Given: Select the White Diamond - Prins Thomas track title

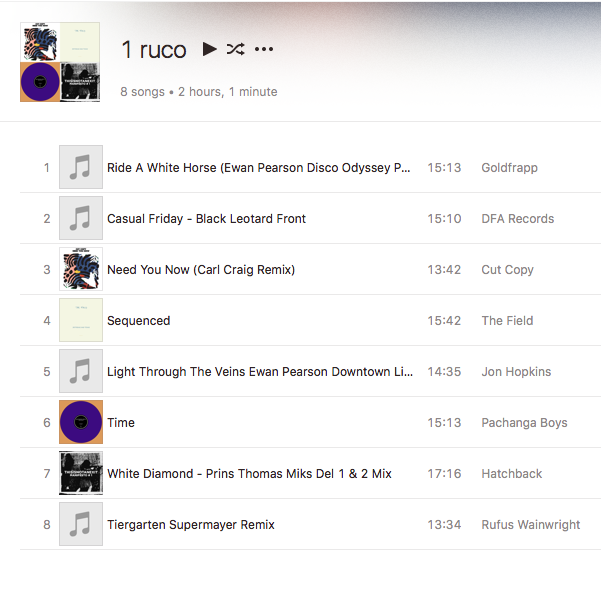Looking at the screenshot, I should 249,474.
